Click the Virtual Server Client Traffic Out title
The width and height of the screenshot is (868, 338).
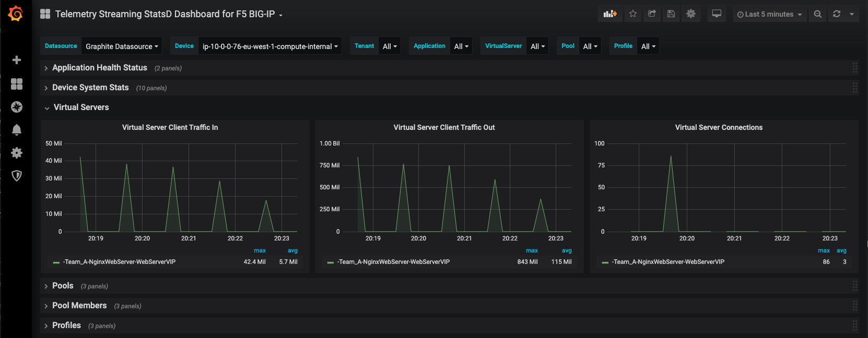pos(444,127)
